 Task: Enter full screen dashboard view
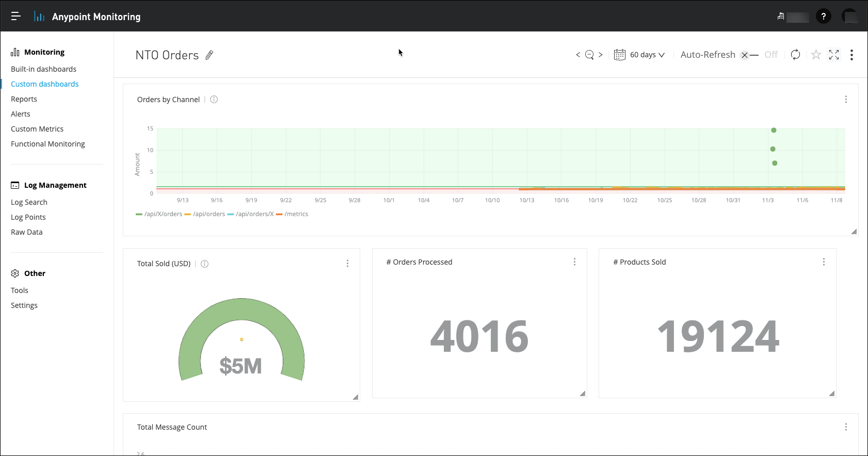pyautogui.click(x=834, y=55)
